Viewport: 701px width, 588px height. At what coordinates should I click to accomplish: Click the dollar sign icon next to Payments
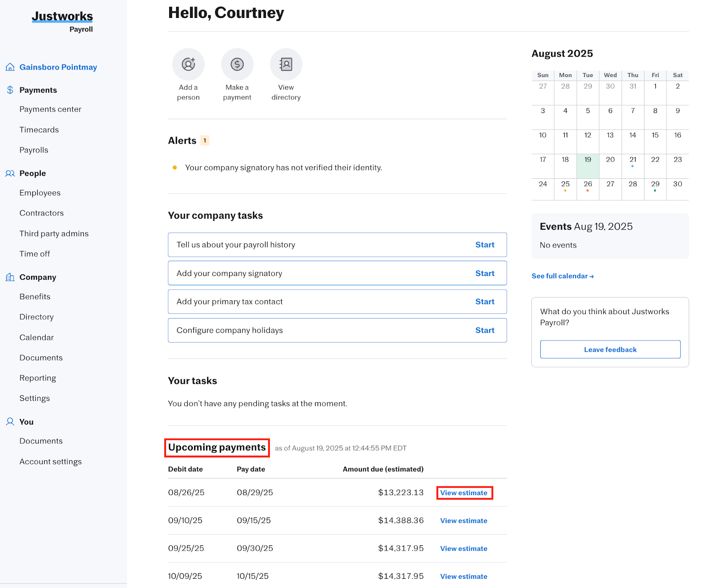pos(9,90)
